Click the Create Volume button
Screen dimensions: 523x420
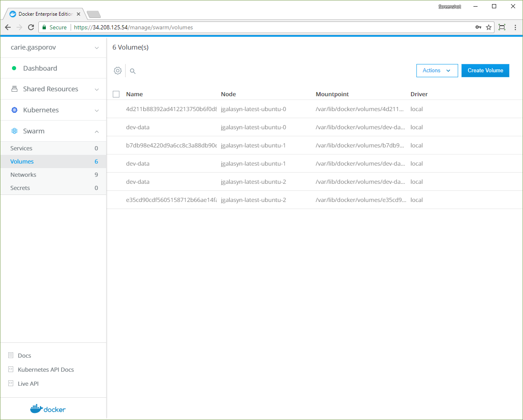pyautogui.click(x=485, y=71)
